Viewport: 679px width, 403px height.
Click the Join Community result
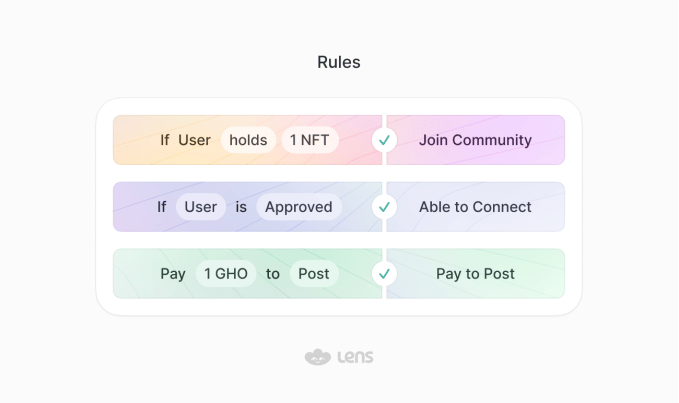click(475, 140)
